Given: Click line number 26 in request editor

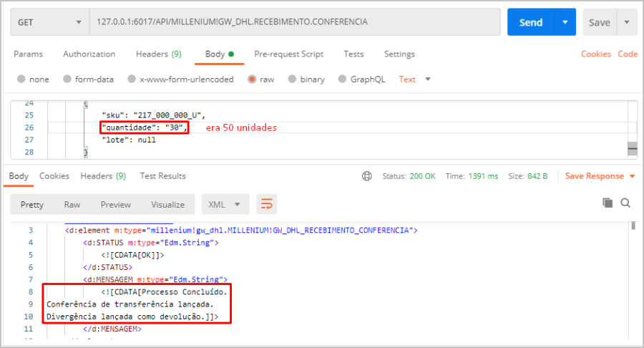Looking at the screenshot, I should [29, 127].
